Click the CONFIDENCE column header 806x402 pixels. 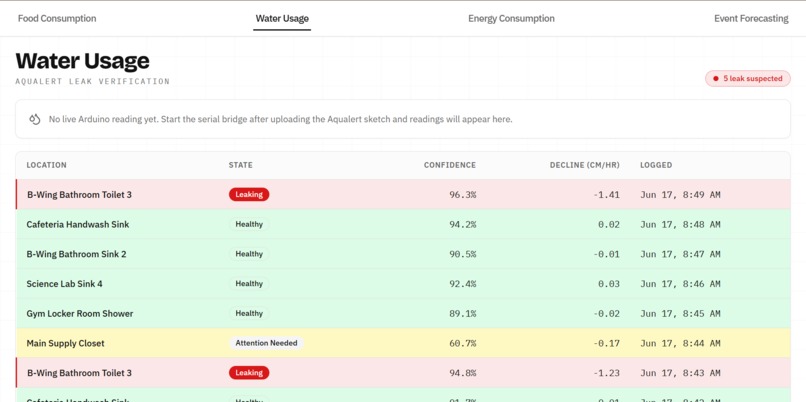point(450,165)
